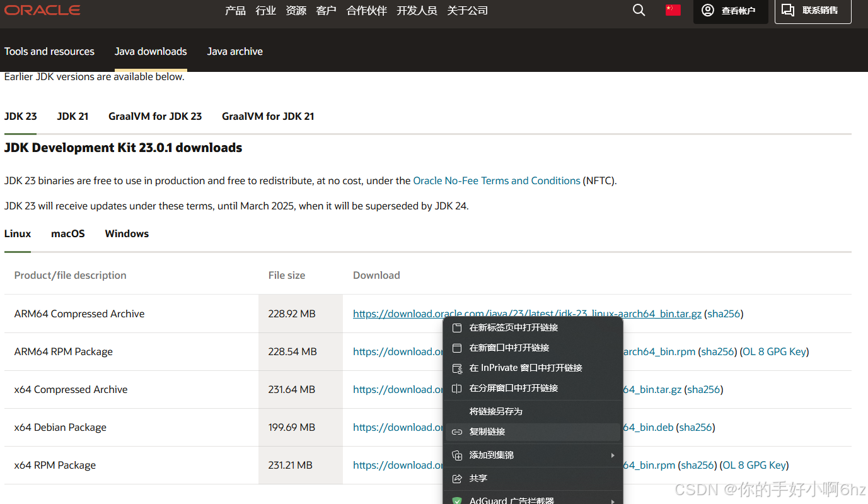Select the JDK 23 tab
Image resolution: width=868 pixels, height=504 pixels.
point(21,116)
